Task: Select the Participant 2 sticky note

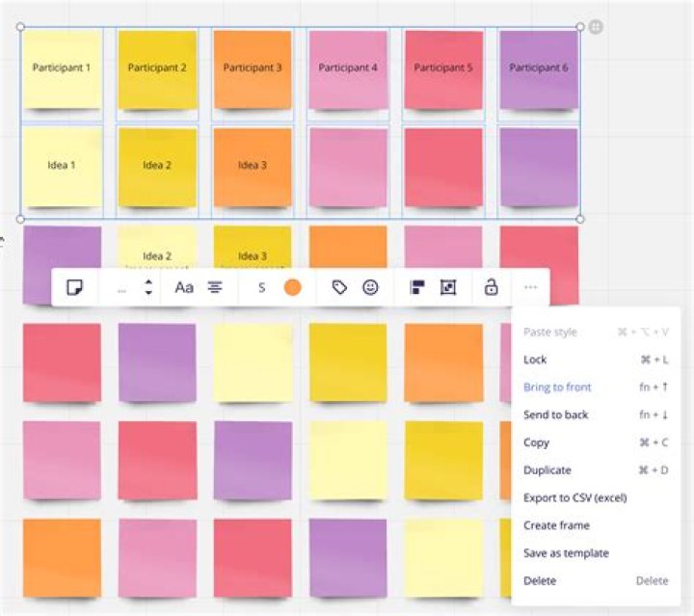Action: (x=157, y=69)
